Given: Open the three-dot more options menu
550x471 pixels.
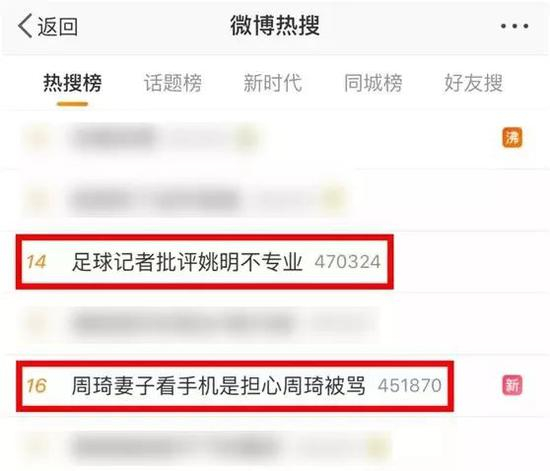Looking at the screenshot, I should 515,26.
